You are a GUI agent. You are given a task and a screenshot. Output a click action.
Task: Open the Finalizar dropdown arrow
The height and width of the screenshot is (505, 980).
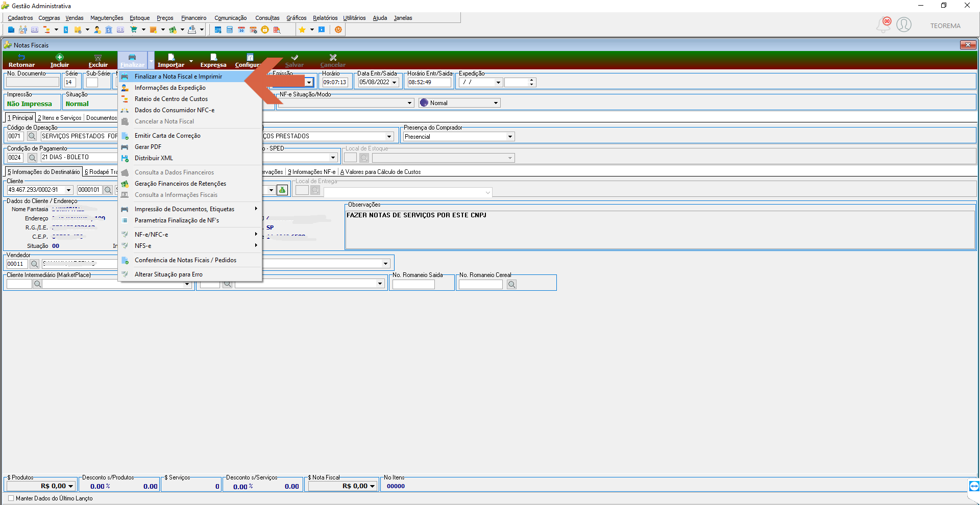[x=151, y=61]
